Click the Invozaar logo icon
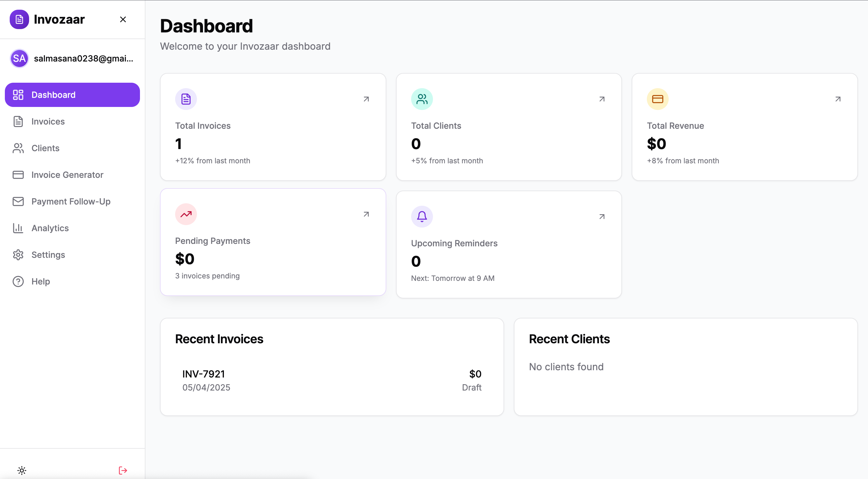868x479 pixels. point(19,19)
